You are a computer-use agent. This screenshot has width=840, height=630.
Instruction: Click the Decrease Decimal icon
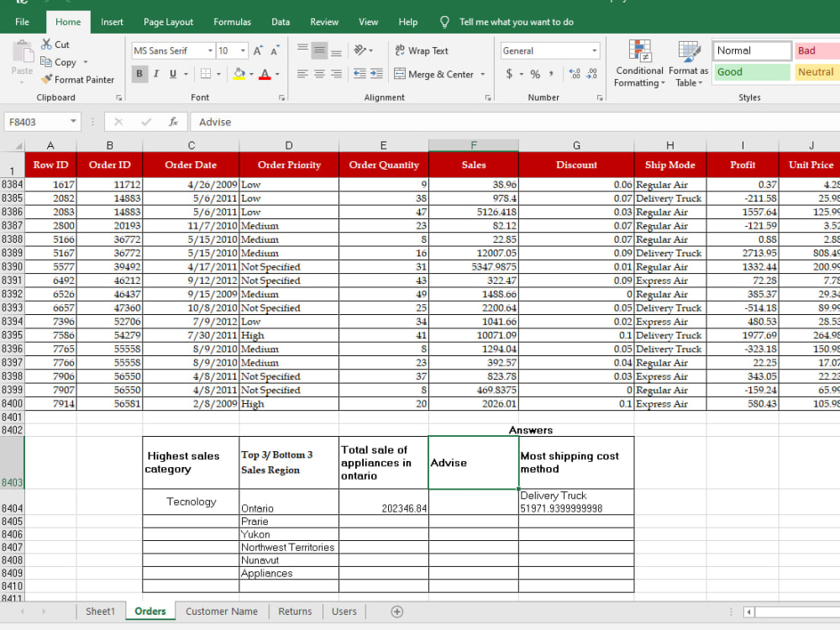[x=591, y=74]
